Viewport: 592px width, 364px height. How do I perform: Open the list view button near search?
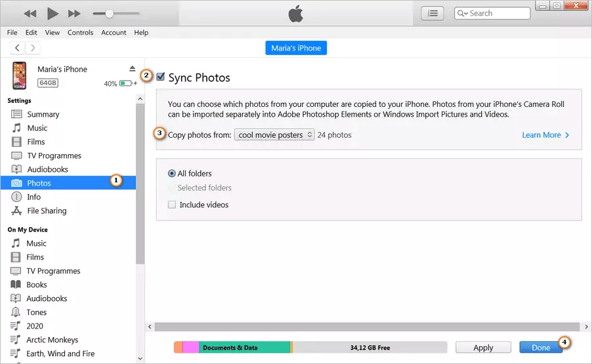tap(433, 14)
